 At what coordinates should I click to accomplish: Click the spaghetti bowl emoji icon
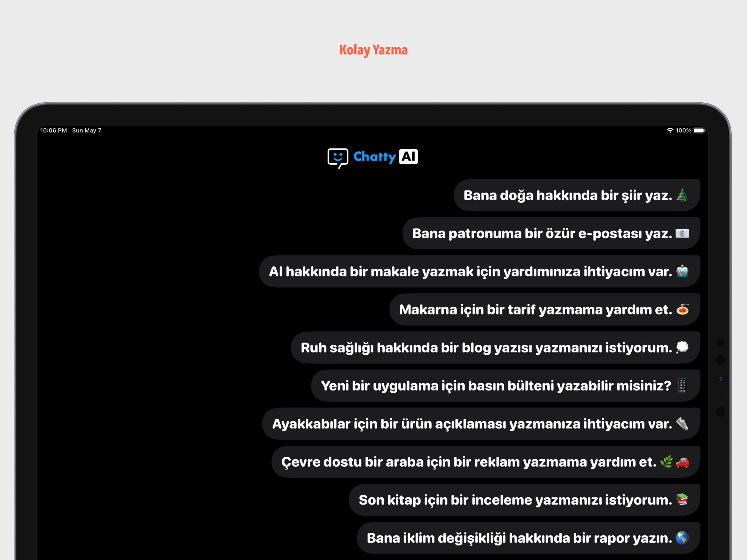pyautogui.click(x=682, y=309)
